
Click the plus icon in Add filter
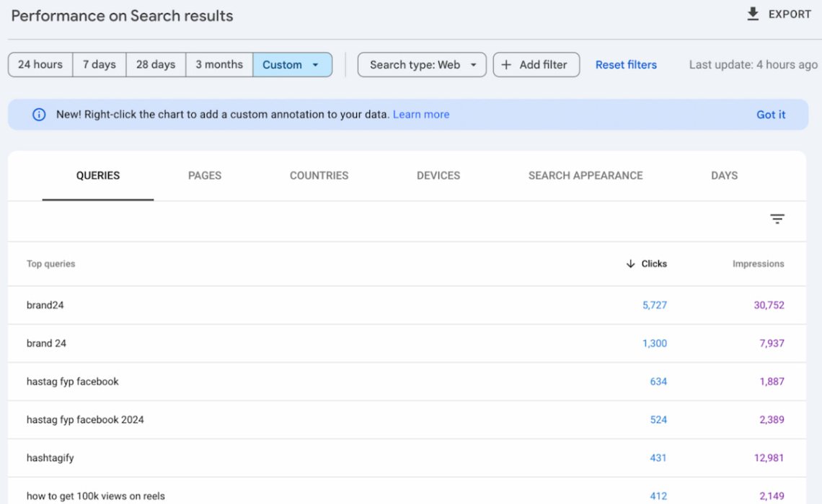tap(506, 65)
